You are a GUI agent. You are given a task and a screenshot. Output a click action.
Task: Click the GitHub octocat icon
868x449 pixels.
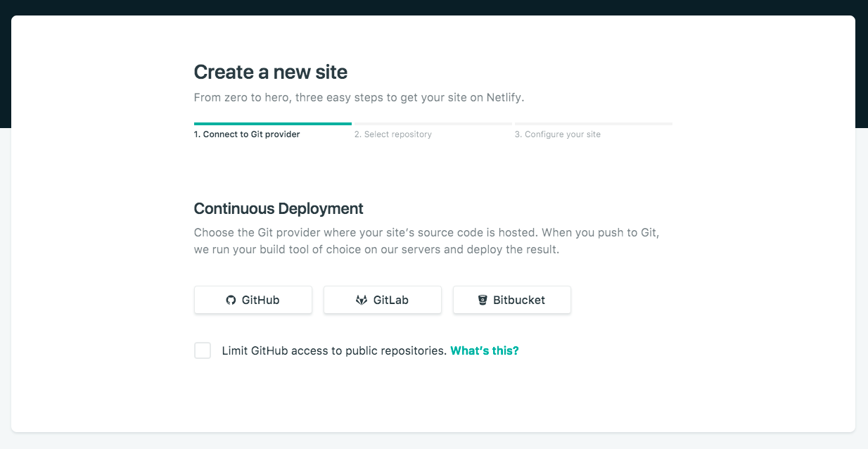point(231,300)
